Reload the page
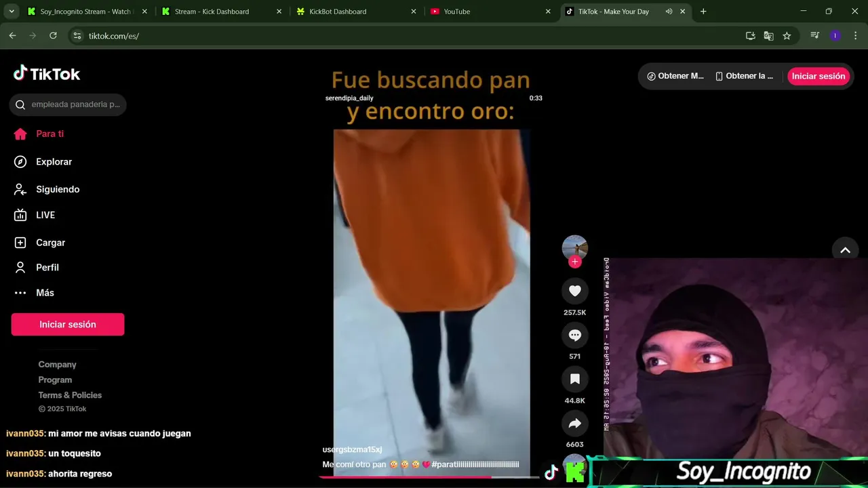 (53, 36)
